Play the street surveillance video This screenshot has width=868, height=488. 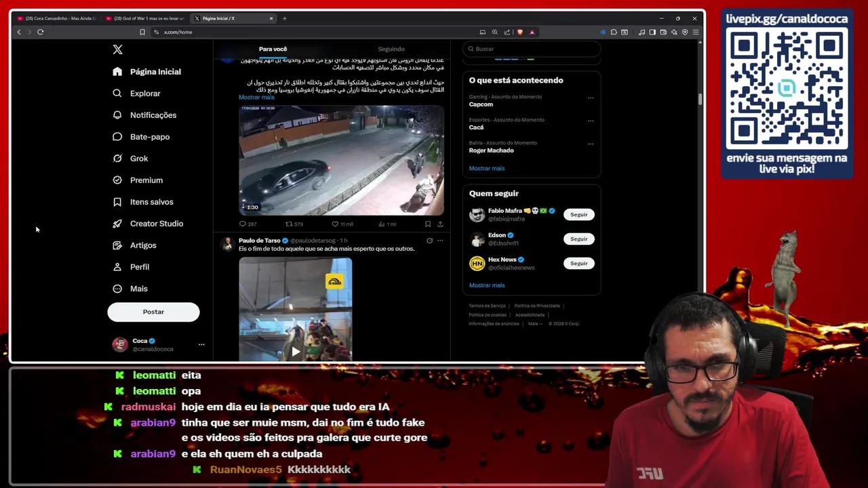(341, 161)
